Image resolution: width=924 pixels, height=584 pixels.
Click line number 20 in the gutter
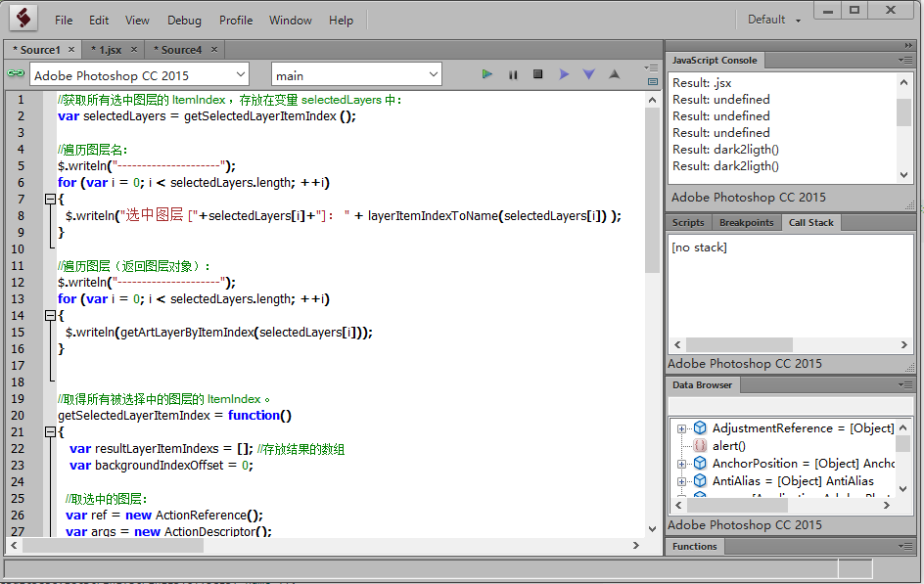[x=18, y=415]
